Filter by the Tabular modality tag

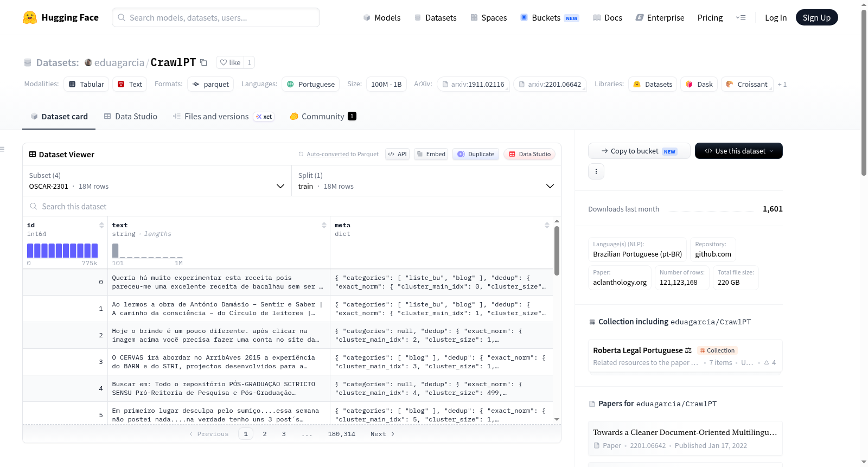tap(86, 84)
